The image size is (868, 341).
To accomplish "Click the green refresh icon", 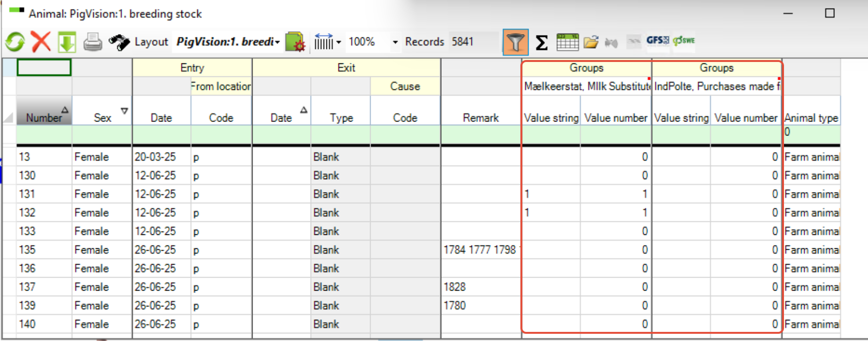I will (15, 42).
